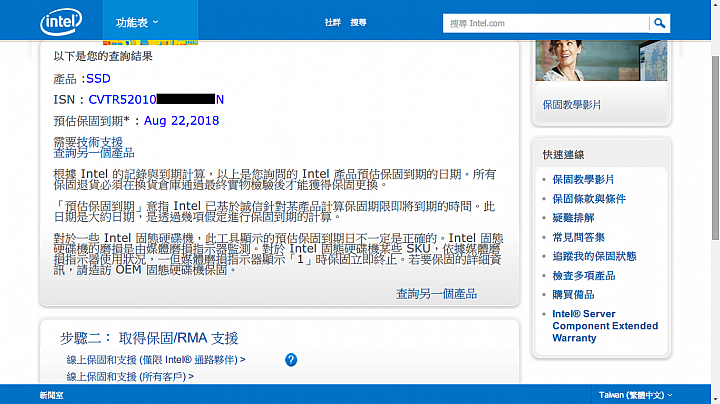Open 常見問答集 quick link

(x=579, y=237)
